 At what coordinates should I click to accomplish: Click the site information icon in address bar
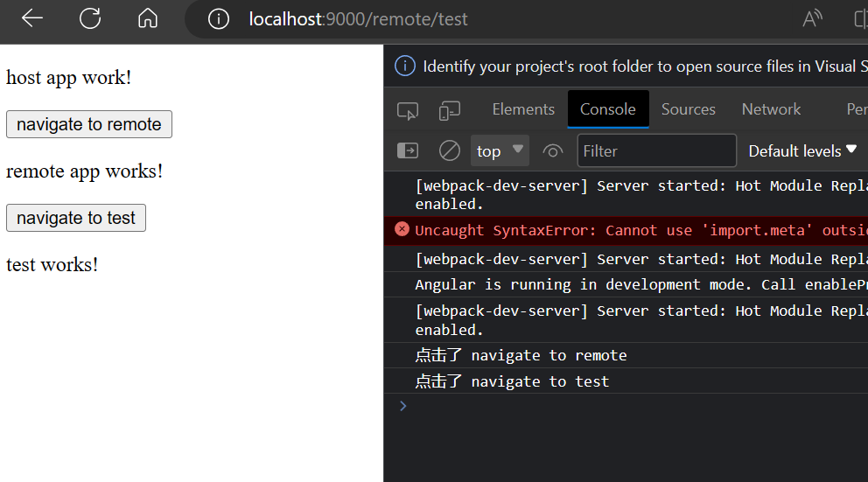coord(218,19)
